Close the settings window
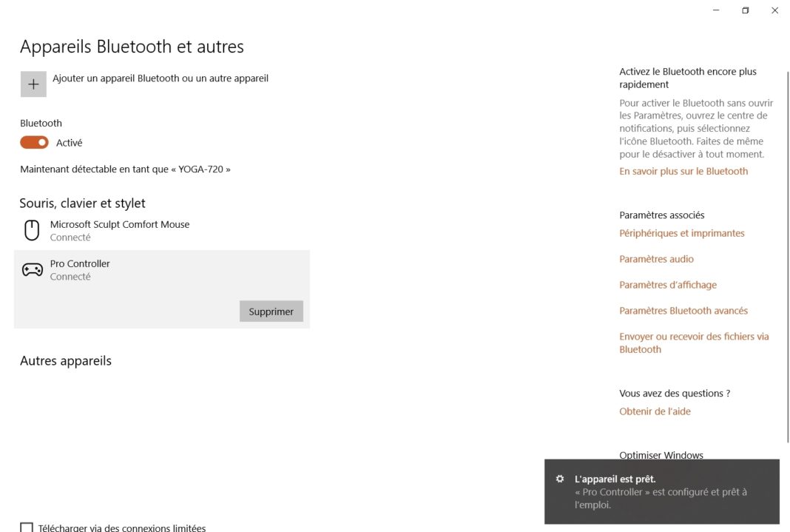The image size is (790, 532). click(x=775, y=10)
